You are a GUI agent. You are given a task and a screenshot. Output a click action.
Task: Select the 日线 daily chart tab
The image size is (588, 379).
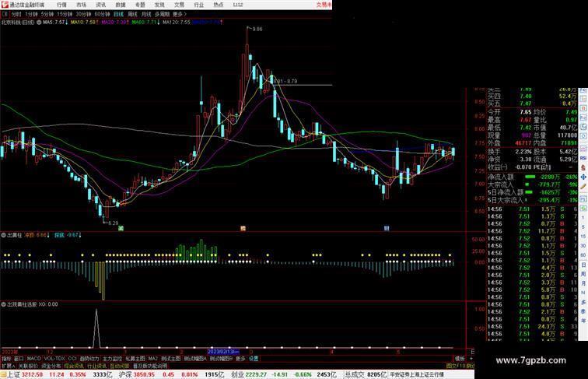(118, 14)
